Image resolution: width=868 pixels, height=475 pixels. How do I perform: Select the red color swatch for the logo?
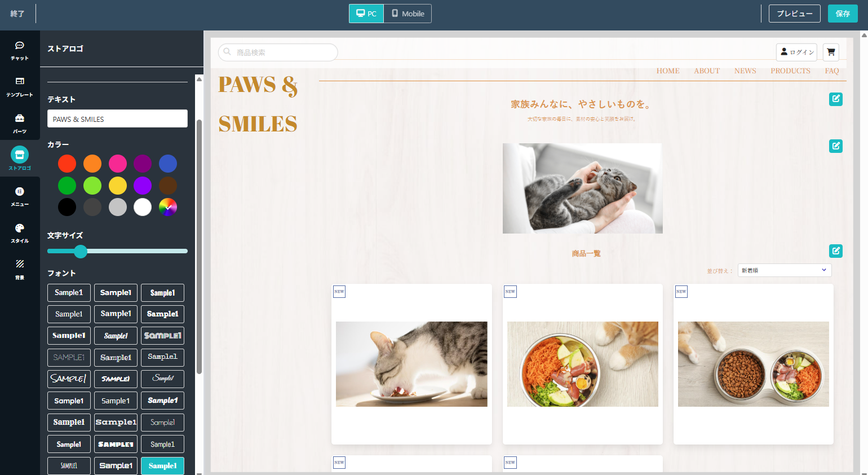tap(67, 163)
